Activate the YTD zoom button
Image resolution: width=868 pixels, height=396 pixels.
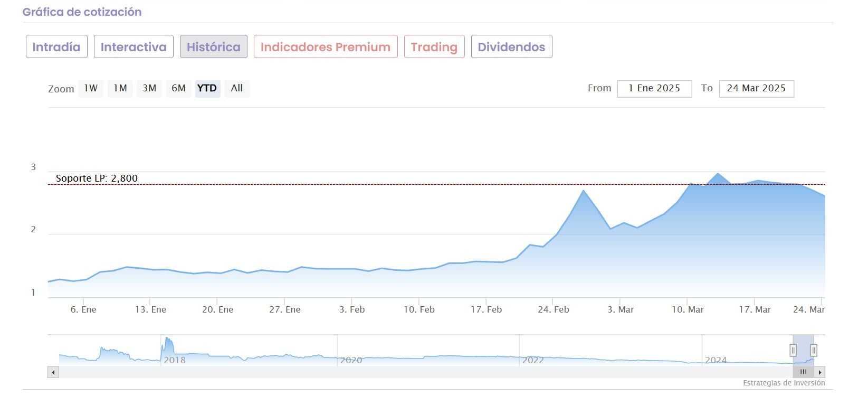coord(207,88)
